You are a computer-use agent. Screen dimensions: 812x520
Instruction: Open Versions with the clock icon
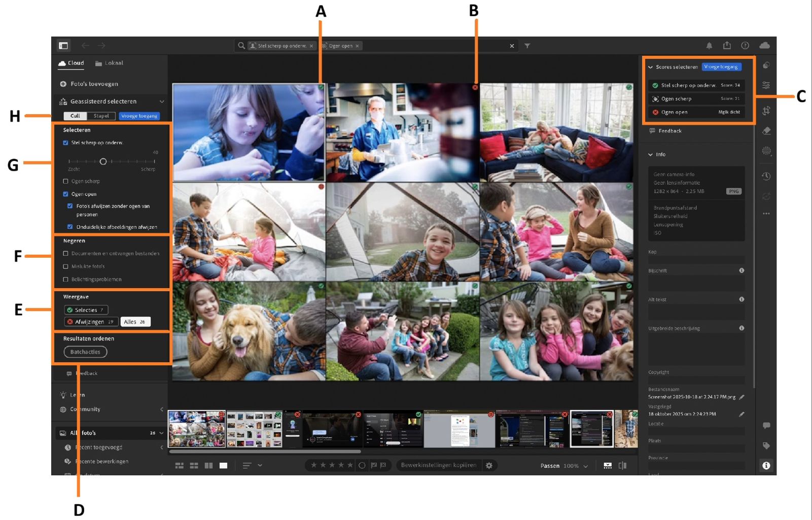[766, 176]
